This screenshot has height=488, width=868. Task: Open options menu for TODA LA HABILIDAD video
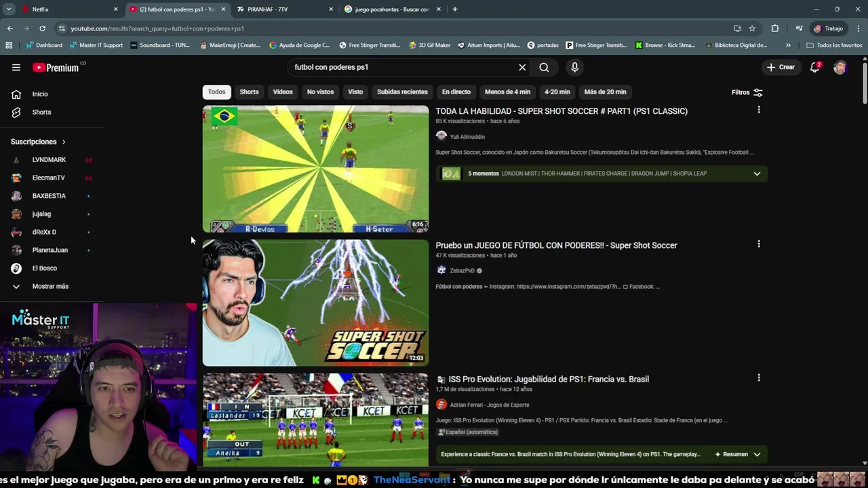pyautogui.click(x=759, y=110)
